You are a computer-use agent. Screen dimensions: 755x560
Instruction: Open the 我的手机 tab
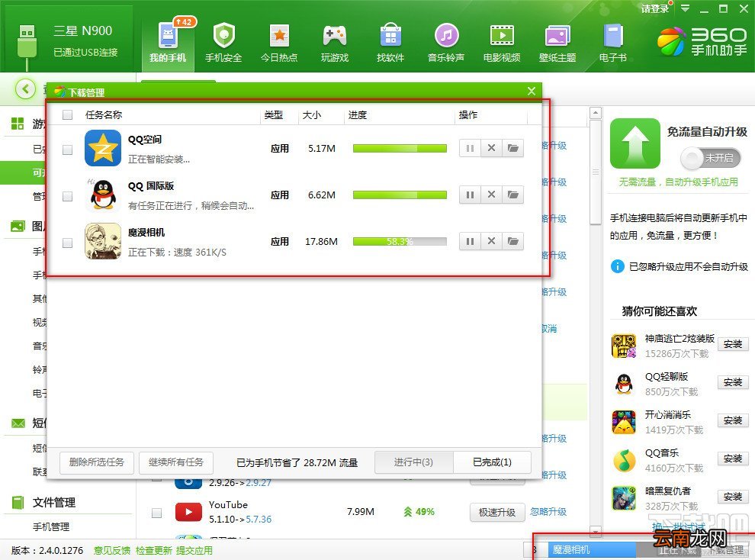(168, 44)
